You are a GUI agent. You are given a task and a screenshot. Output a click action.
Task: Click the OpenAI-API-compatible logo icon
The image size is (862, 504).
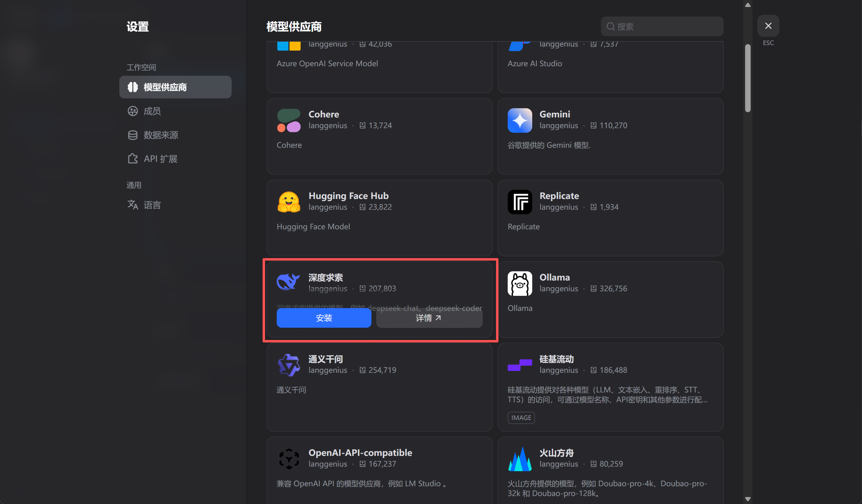pos(289,459)
